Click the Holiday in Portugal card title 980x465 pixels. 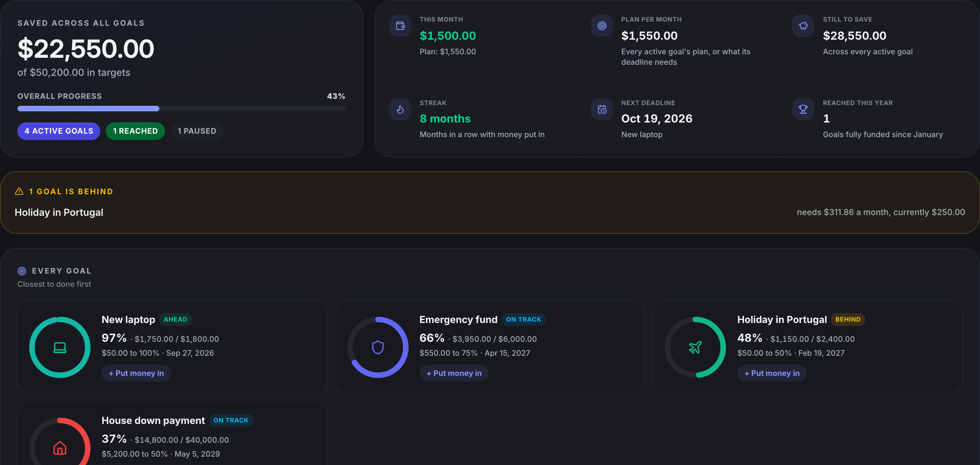[x=782, y=320]
